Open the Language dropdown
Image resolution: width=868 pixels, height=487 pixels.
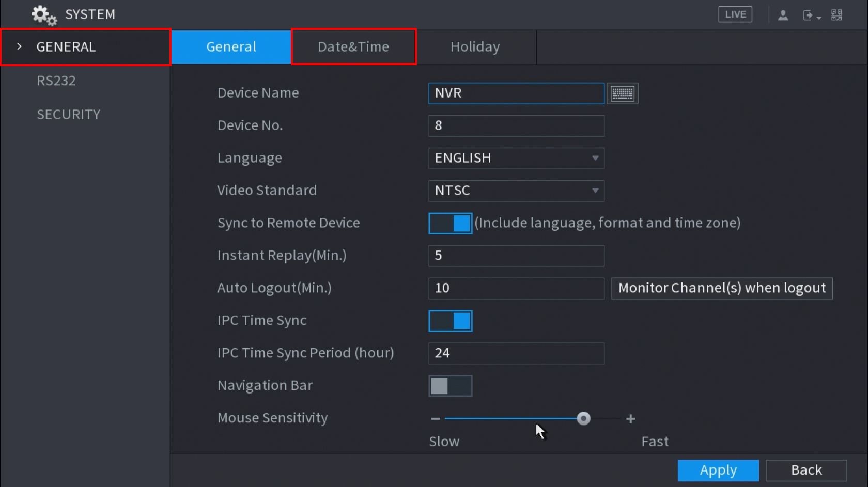516,158
